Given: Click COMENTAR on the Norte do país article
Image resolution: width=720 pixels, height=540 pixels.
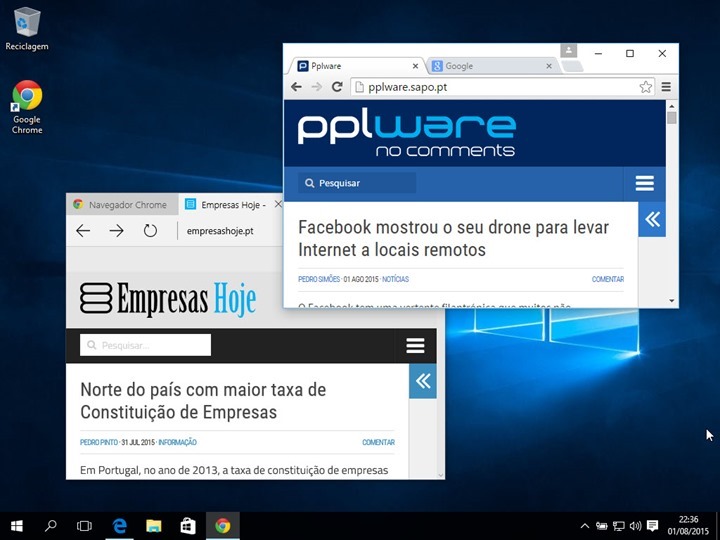Looking at the screenshot, I should point(378,443).
